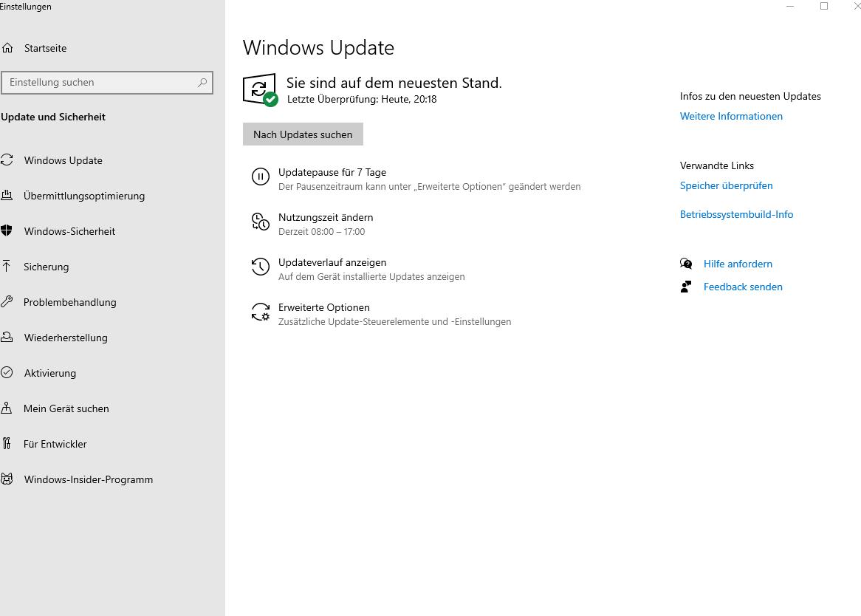Screen dimensions: 861x616
Task: Follow the Weitere Informationen link
Action: tap(731, 116)
